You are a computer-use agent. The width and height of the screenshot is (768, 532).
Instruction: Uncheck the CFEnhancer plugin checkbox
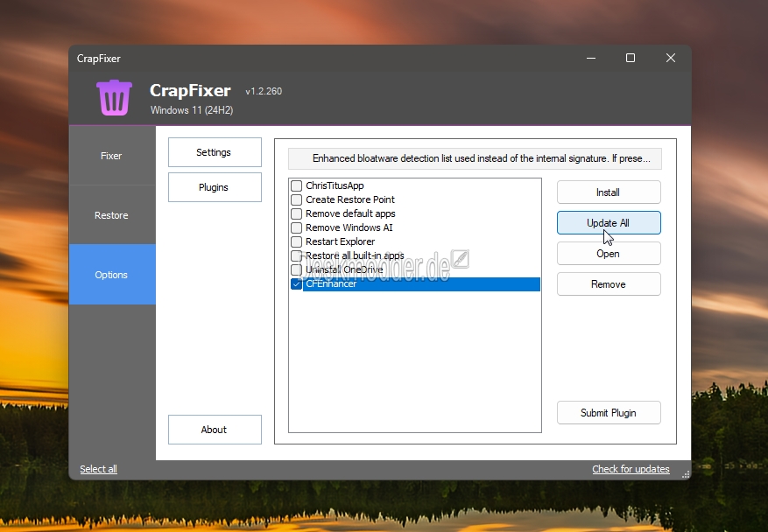click(296, 283)
